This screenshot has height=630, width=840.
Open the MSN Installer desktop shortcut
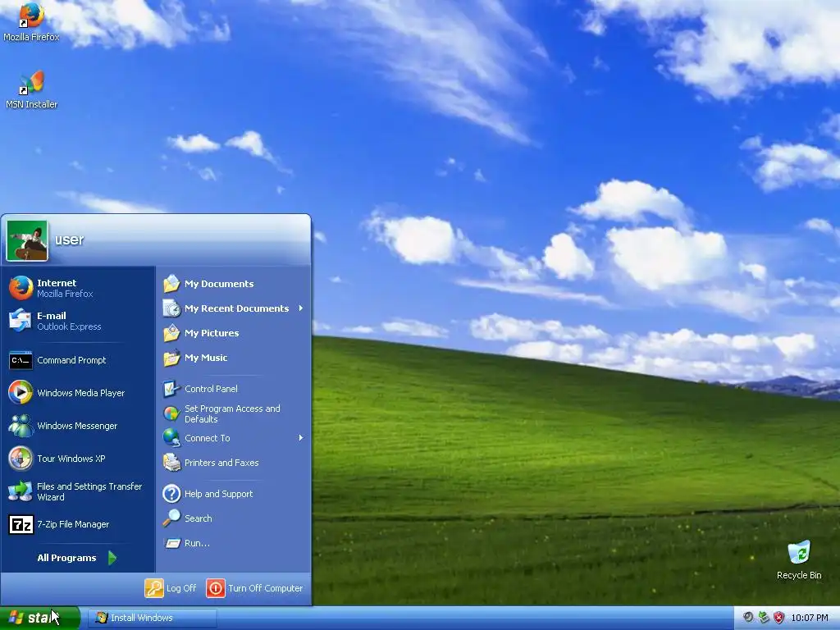click(x=31, y=90)
